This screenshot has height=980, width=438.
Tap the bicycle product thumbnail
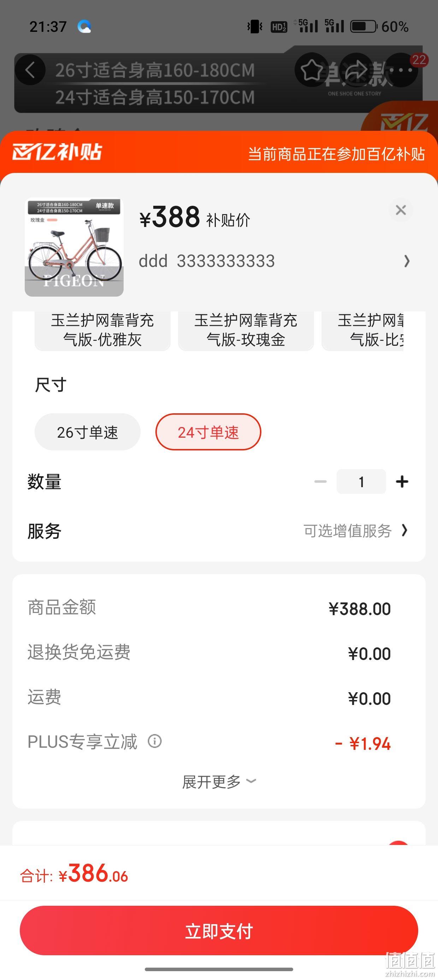(x=74, y=247)
